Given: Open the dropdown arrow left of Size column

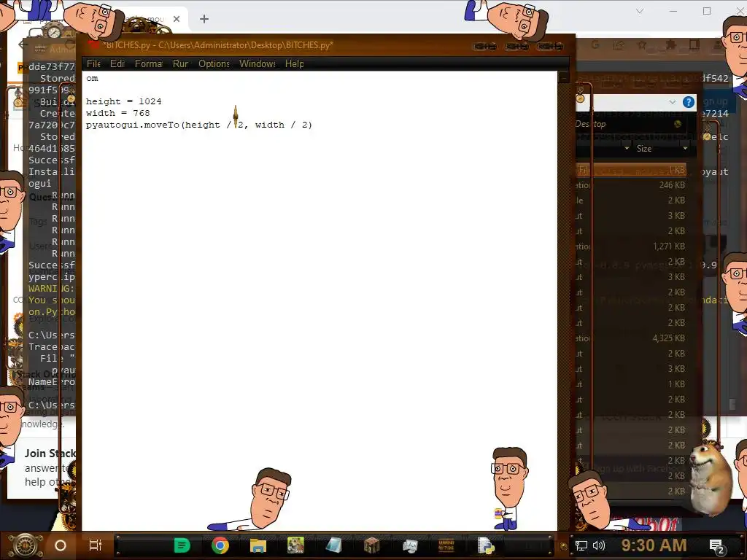Looking at the screenshot, I should point(627,149).
